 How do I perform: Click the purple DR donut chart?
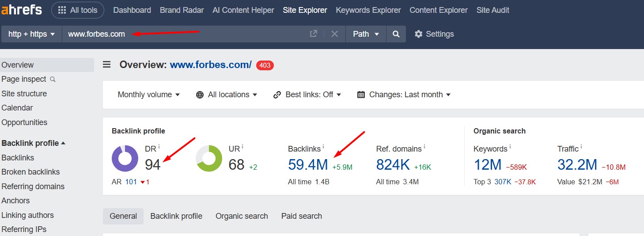(x=125, y=158)
